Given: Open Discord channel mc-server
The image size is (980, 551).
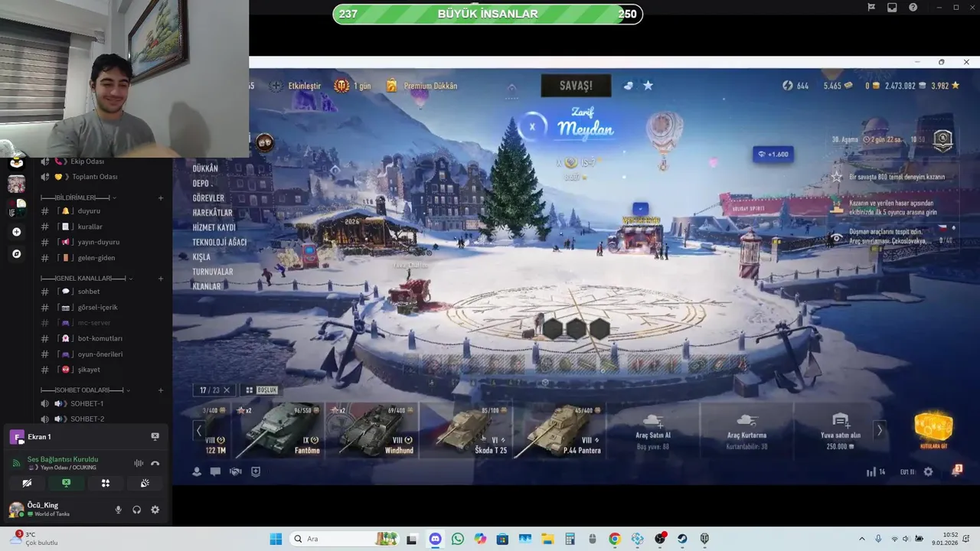Looking at the screenshot, I should pos(93,323).
